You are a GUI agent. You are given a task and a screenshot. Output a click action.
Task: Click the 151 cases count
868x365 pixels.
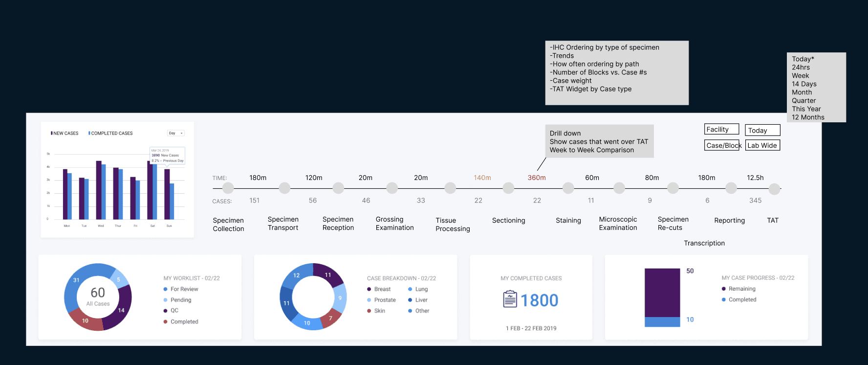pyautogui.click(x=255, y=201)
